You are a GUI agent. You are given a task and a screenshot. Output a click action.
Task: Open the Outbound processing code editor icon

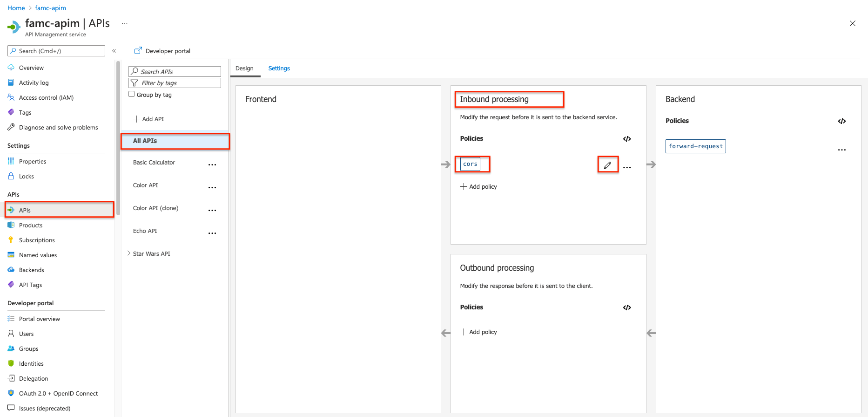[627, 308]
